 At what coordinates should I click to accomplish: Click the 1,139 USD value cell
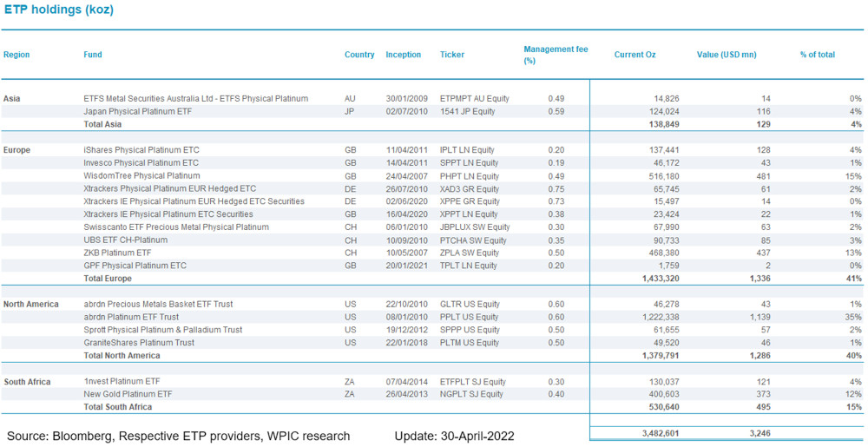pos(759,317)
